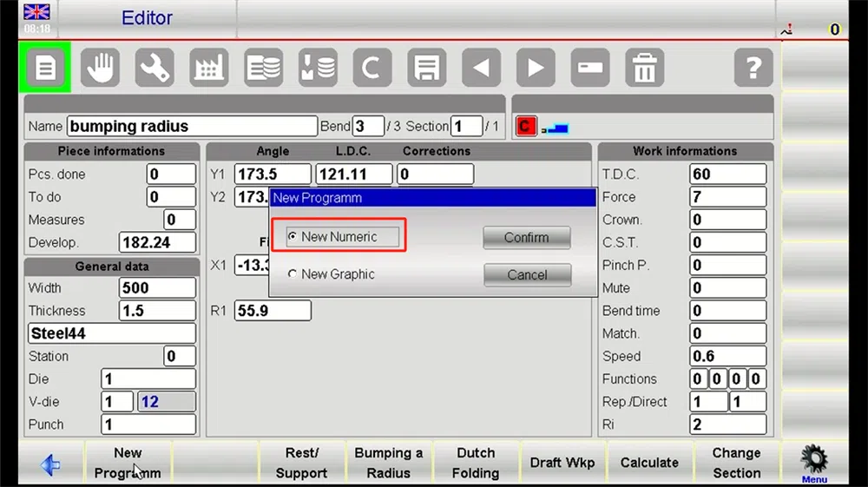This screenshot has width=868, height=487.
Task: Click the red C status indicator
Action: coord(525,126)
